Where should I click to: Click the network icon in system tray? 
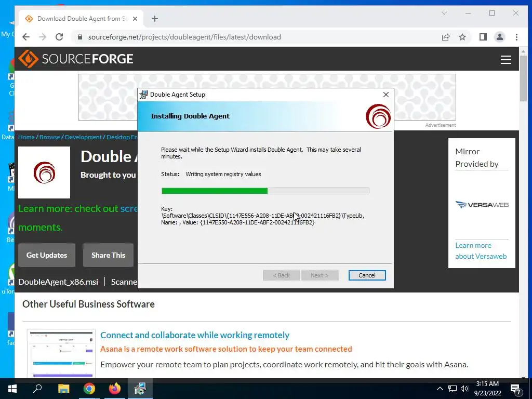(x=453, y=389)
